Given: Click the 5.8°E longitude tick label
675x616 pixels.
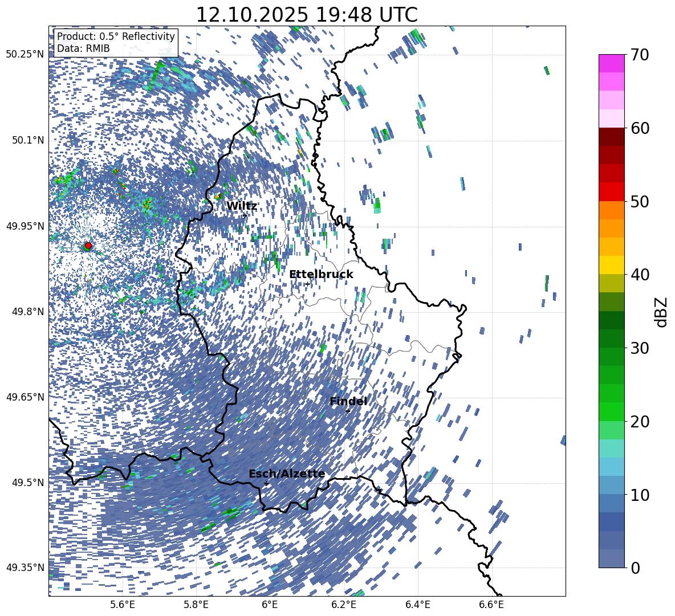Looking at the screenshot, I should [x=196, y=605].
